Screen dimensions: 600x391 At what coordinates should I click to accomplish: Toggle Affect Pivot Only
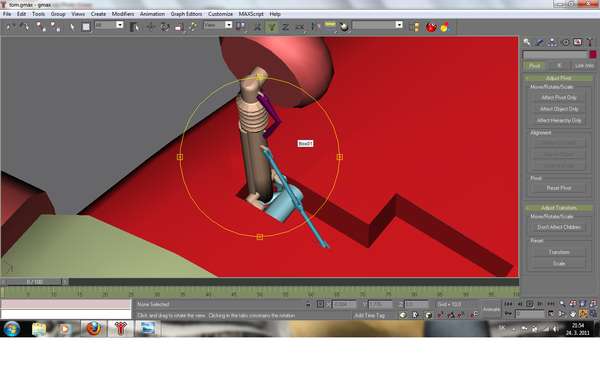coord(559,98)
